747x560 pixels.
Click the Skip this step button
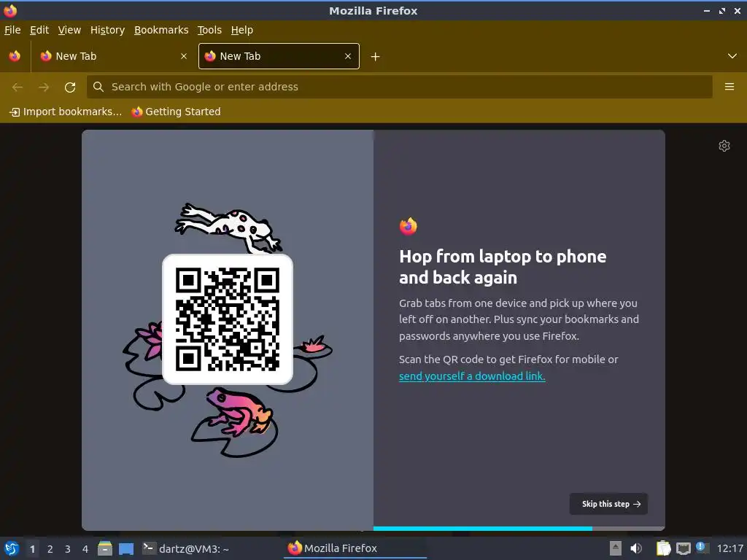pyautogui.click(x=608, y=504)
